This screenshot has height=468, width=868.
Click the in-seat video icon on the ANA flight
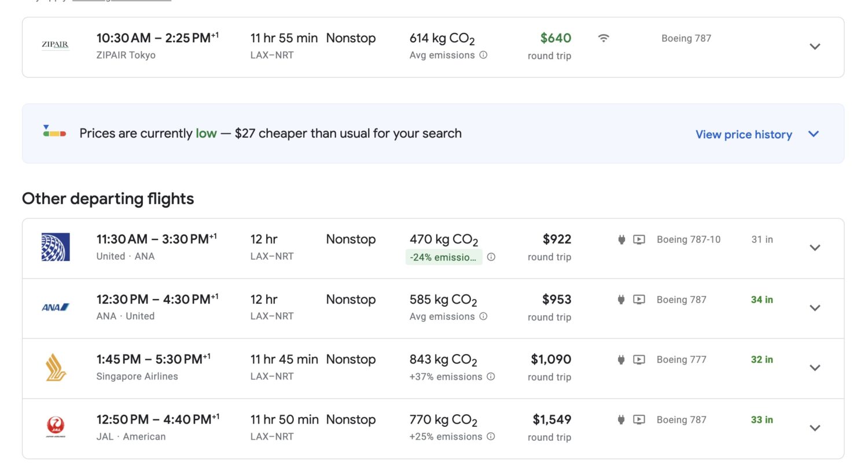pos(639,299)
